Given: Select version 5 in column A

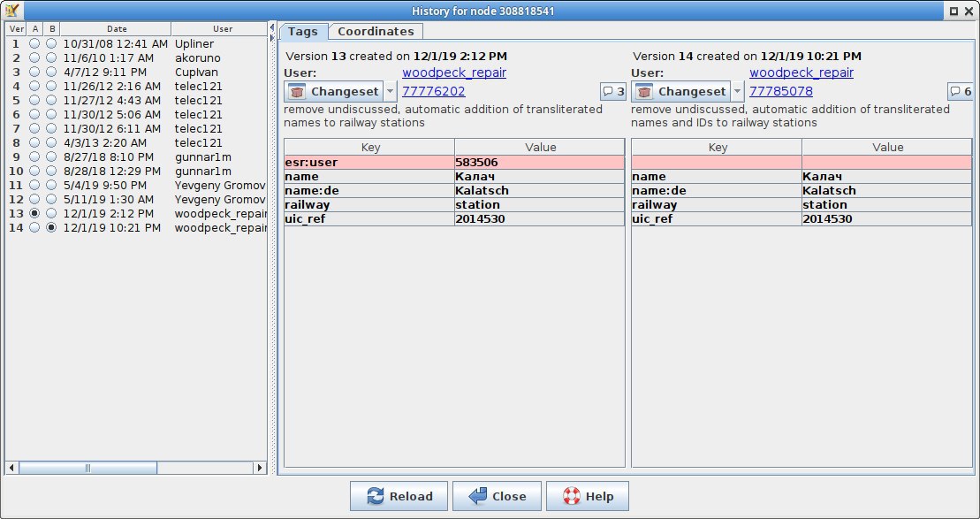Looking at the screenshot, I should point(34,101).
